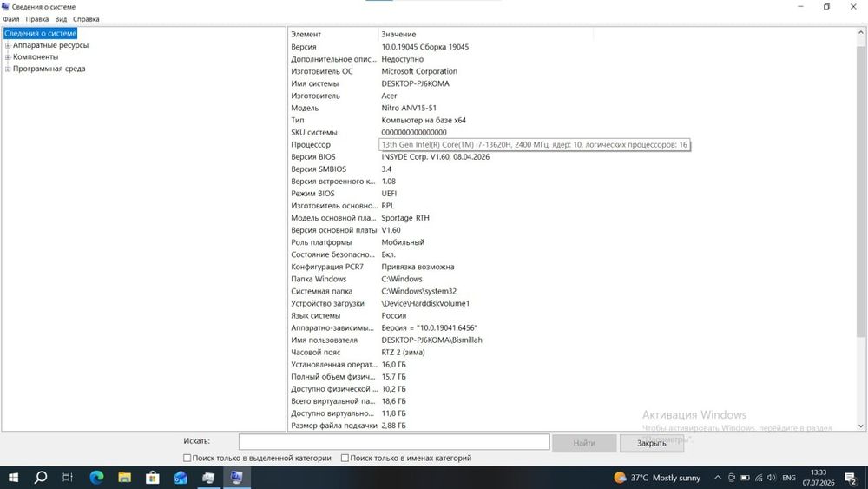Open the Windows Start menu
The image size is (868, 489).
pyautogui.click(x=13, y=478)
